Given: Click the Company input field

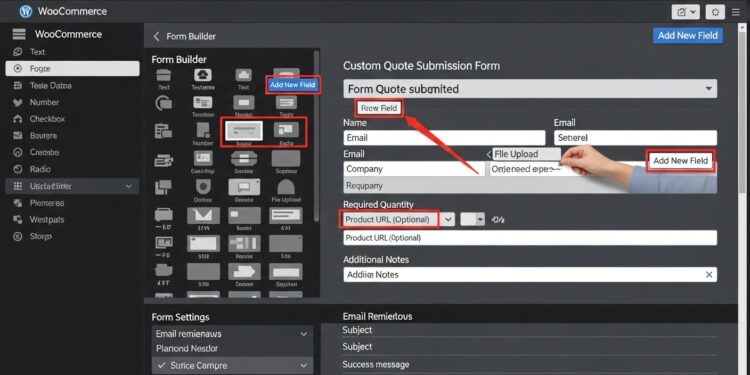Looking at the screenshot, I should (x=414, y=169).
